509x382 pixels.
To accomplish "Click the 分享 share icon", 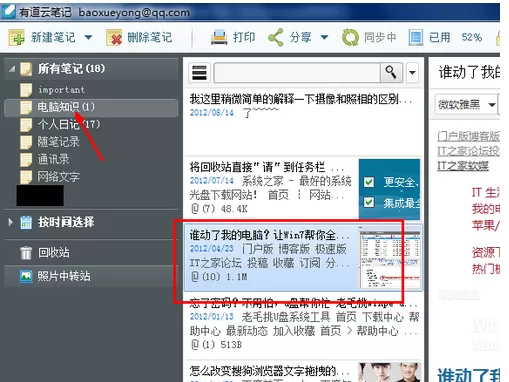I will point(276,37).
